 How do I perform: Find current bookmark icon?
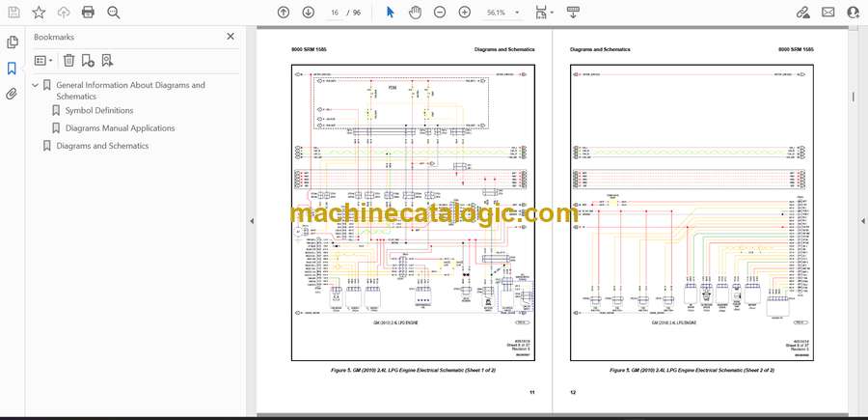click(x=107, y=61)
